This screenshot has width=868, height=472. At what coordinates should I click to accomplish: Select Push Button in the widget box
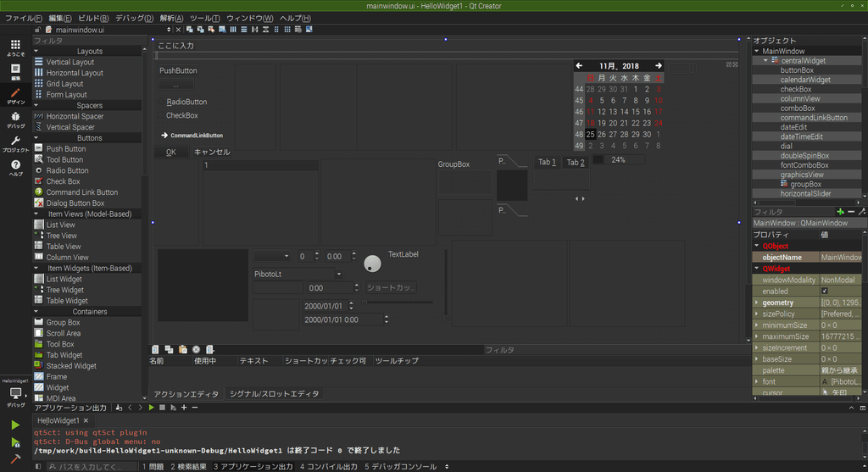click(x=66, y=149)
